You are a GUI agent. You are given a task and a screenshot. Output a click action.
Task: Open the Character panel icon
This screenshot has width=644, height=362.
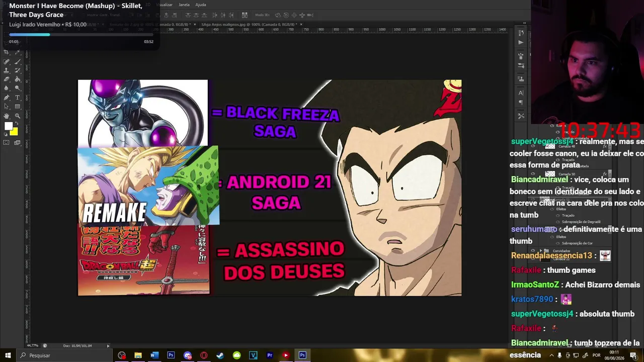click(521, 93)
